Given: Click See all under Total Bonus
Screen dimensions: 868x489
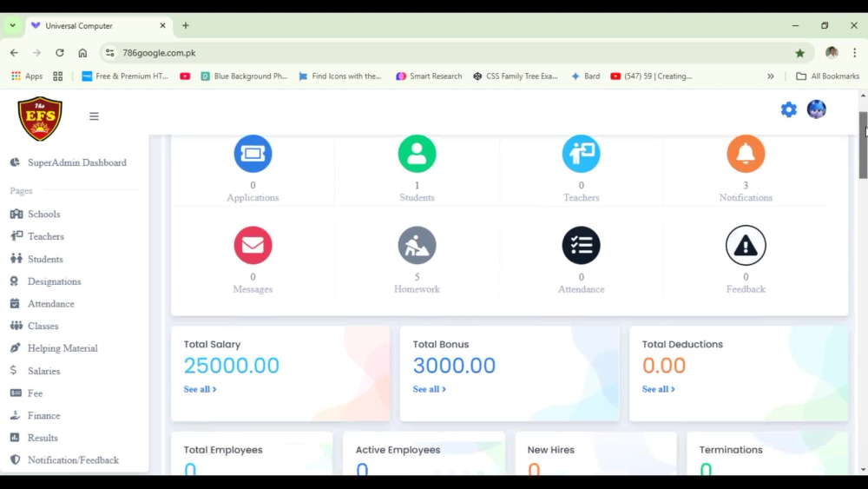Looking at the screenshot, I should 429,389.
